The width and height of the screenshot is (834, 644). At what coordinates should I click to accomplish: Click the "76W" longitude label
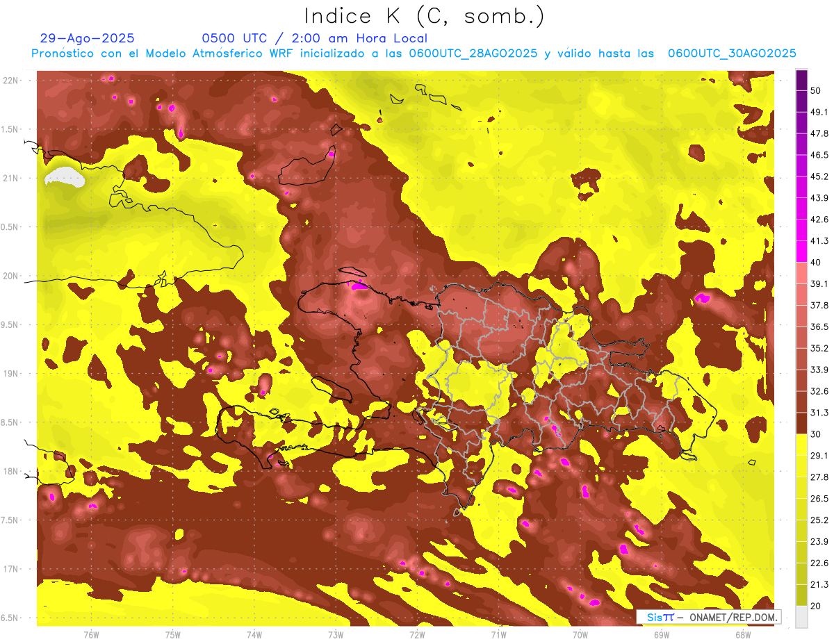coord(91,635)
